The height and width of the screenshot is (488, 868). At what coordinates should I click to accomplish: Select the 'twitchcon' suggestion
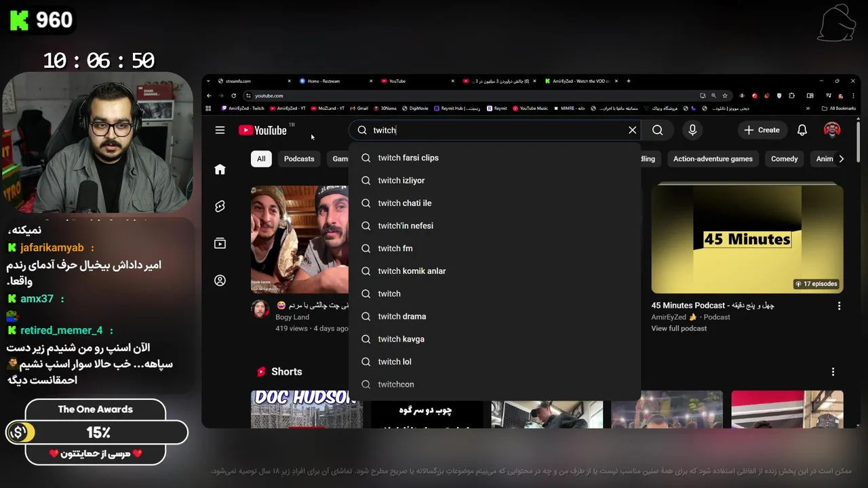pyautogui.click(x=494, y=384)
